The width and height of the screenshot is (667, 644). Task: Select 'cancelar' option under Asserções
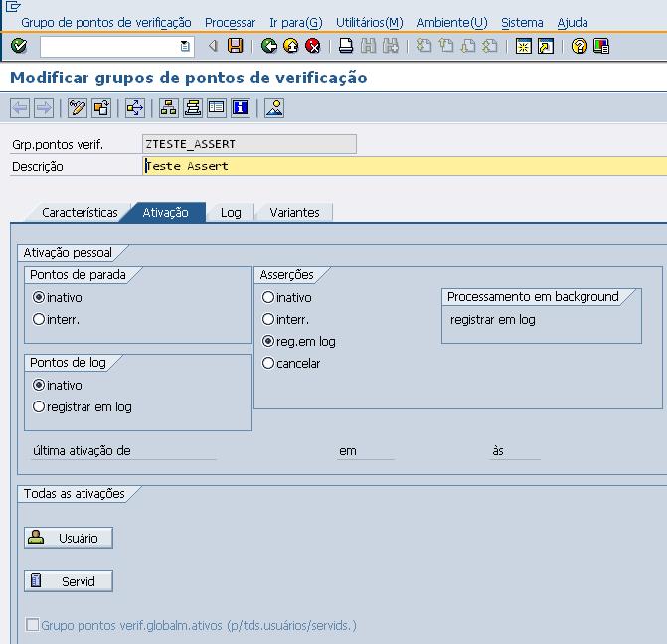point(268,364)
